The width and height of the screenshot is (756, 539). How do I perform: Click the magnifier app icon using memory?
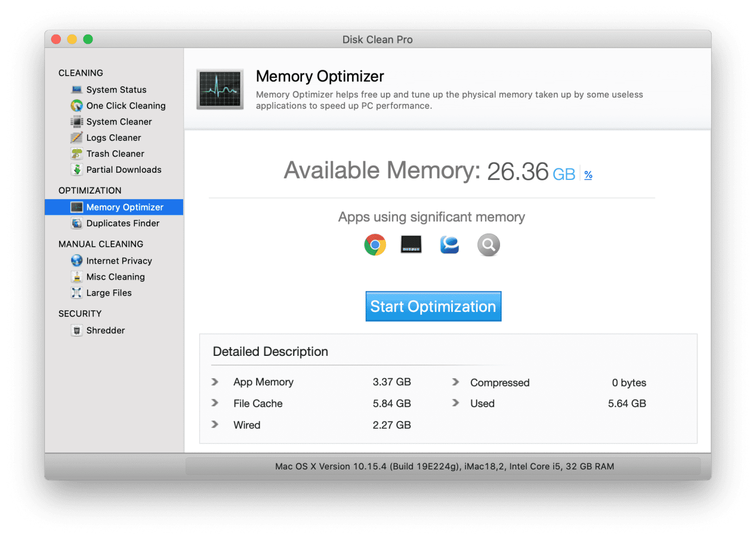click(x=488, y=245)
